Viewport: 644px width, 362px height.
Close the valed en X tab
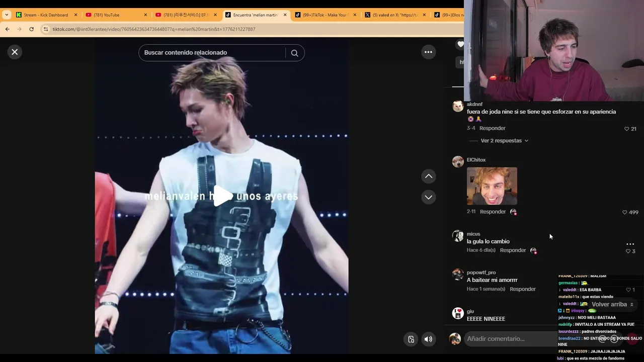click(x=424, y=15)
